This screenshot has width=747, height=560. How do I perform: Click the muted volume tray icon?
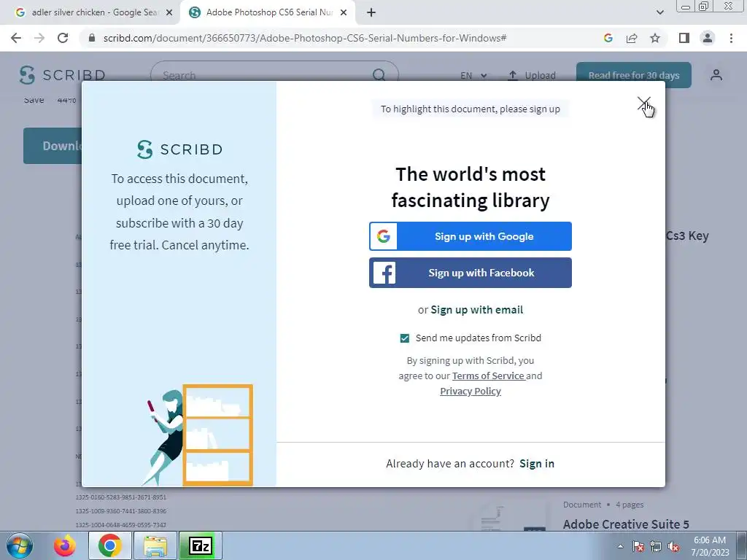(x=673, y=546)
